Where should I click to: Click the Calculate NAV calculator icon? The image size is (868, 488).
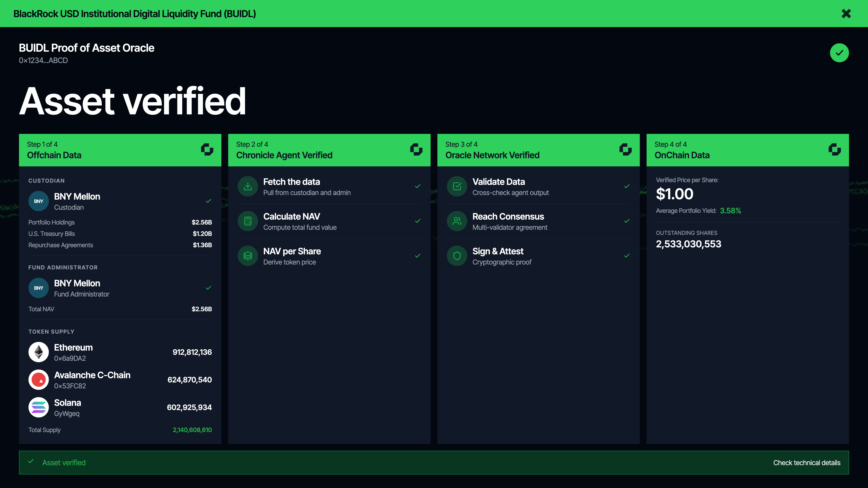[248, 221]
